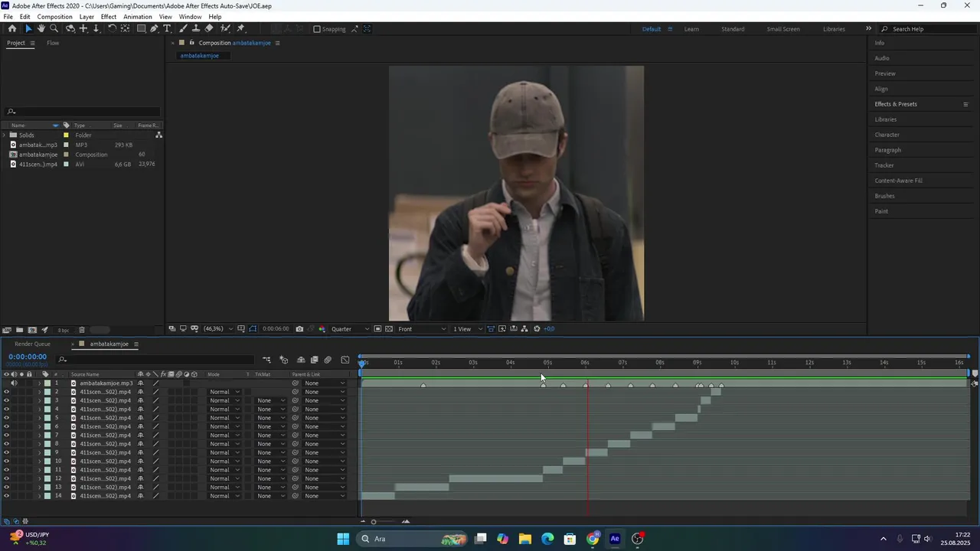Select the Puppet Pin tool
Screen dimensions: 980x551
241,29
